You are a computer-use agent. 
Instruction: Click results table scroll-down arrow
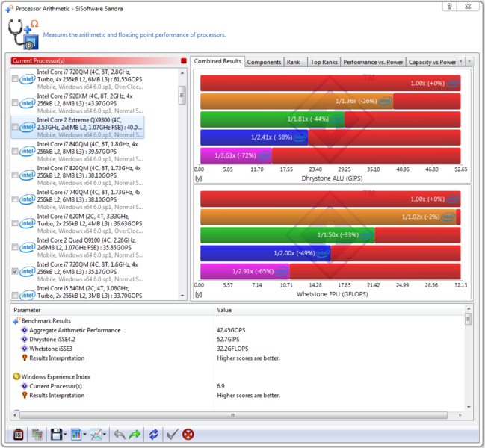pos(469,407)
